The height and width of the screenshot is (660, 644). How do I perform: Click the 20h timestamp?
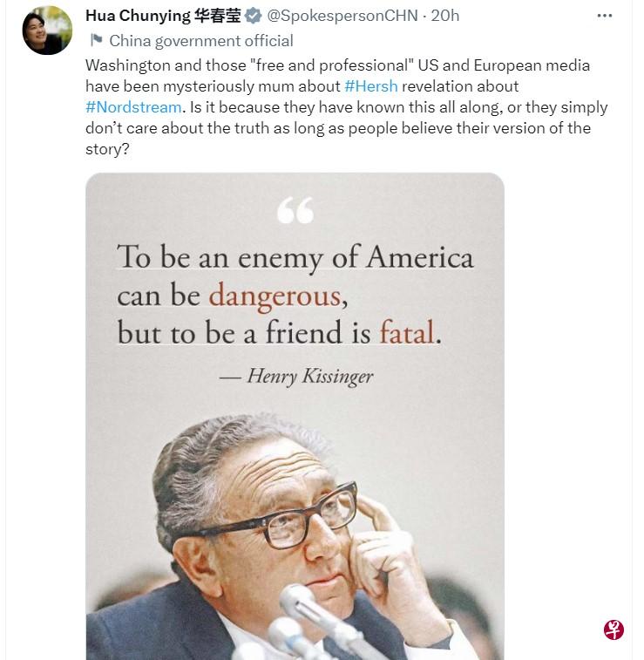pos(445,16)
